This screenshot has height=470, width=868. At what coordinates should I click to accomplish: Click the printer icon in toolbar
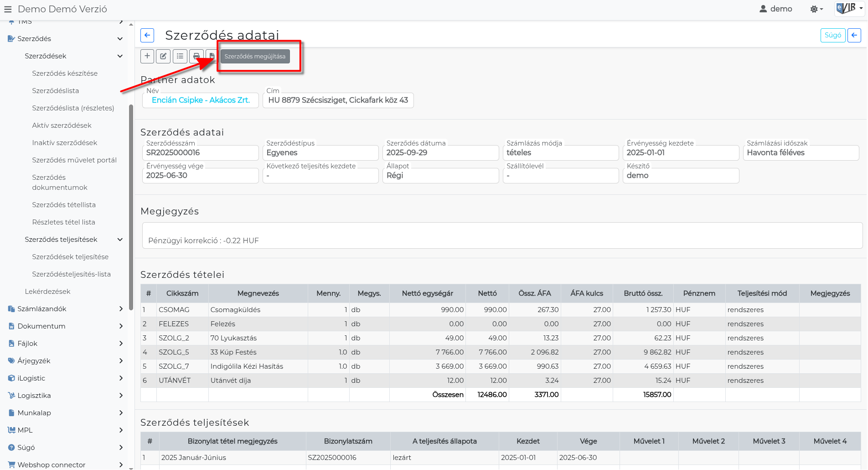pos(196,56)
